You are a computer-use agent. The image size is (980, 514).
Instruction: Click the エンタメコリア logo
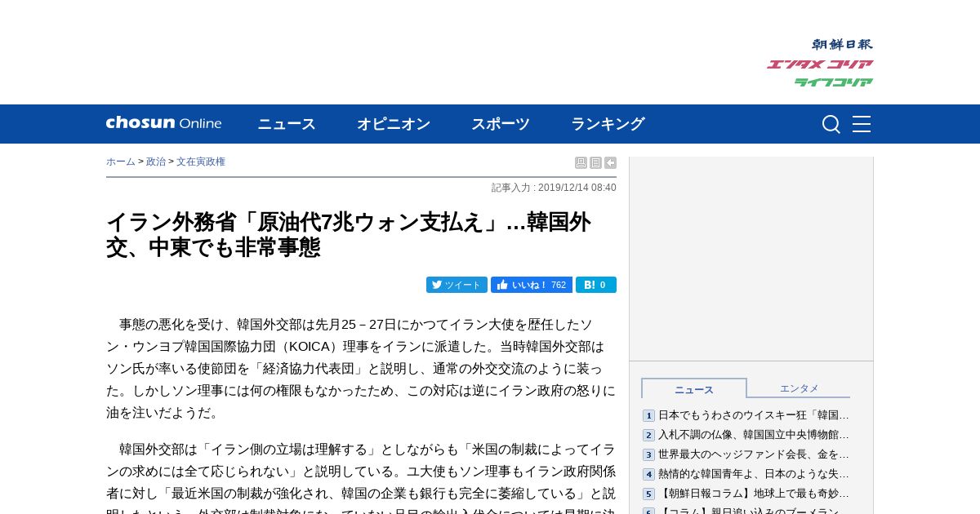click(820, 64)
